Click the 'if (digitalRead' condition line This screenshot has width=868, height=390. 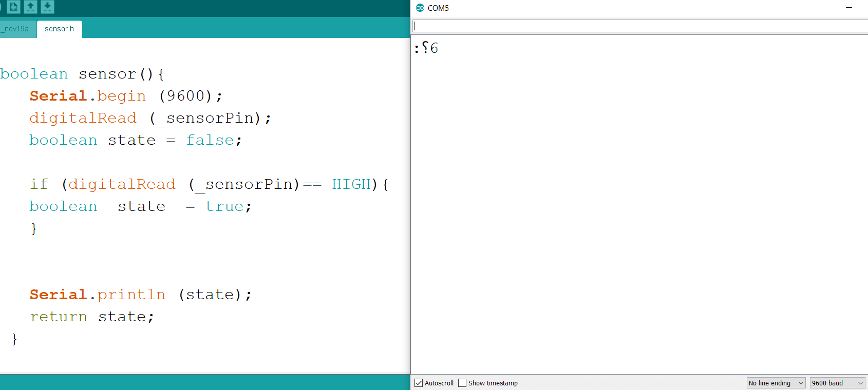[x=209, y=184]
